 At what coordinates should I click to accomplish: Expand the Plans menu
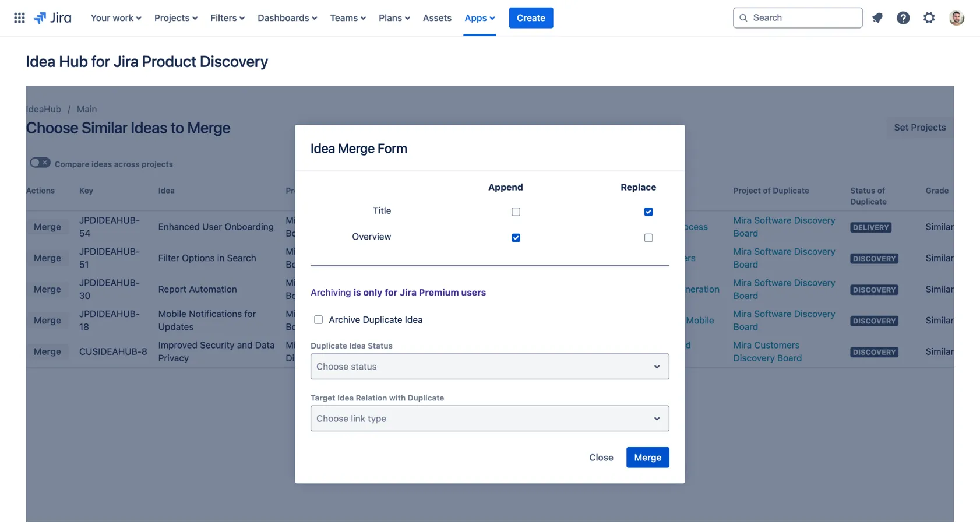[394, 17]
